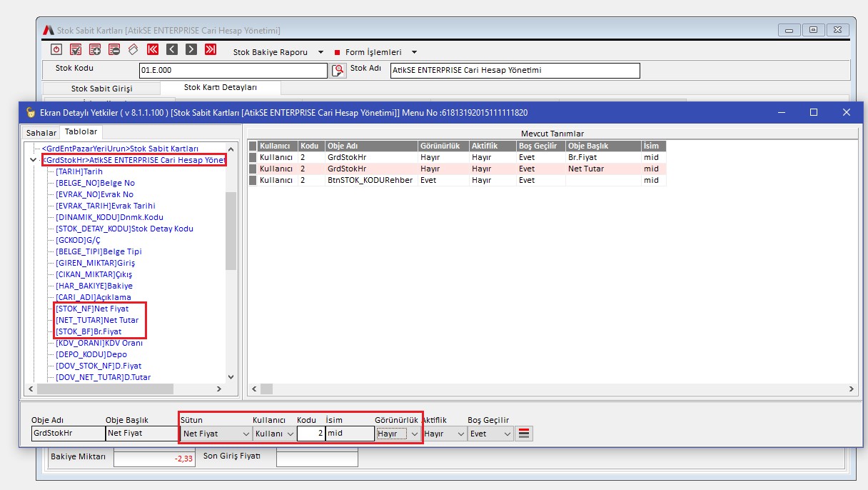Go to the next record

point(191,49)
